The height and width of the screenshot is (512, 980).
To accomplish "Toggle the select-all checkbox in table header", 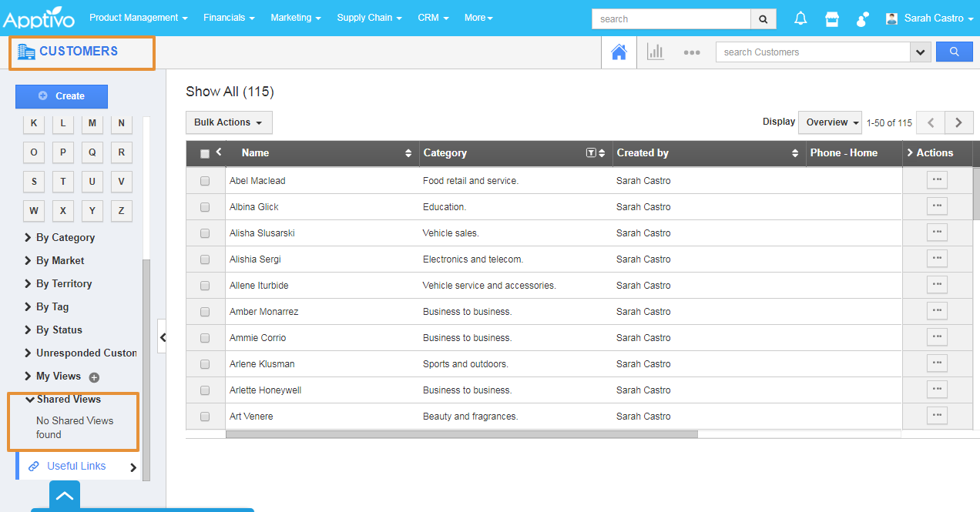I will tap(205, 154).
